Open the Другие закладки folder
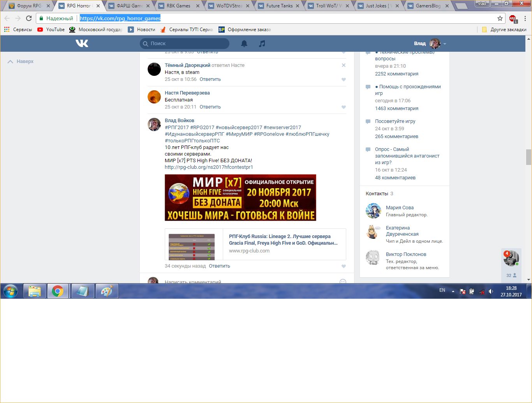Viewport: 532px width, 403px height. (x=504, y=30)
